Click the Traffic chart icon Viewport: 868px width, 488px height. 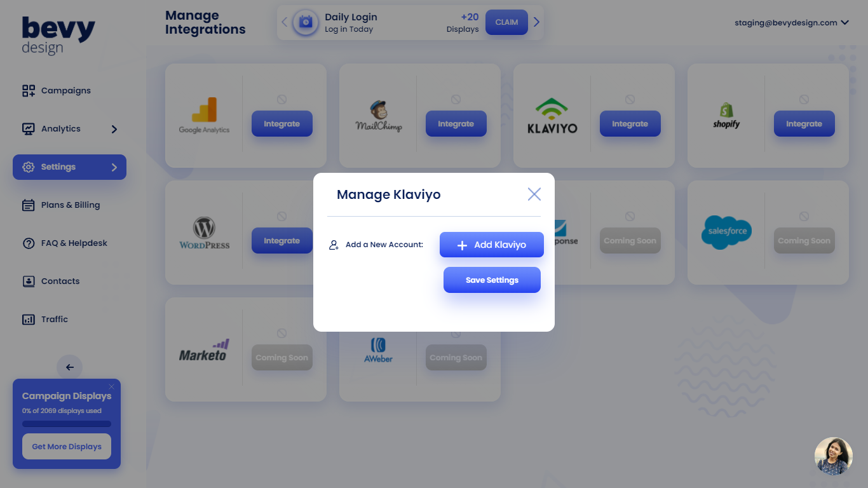pyautogui.click(x=29, y=320)
